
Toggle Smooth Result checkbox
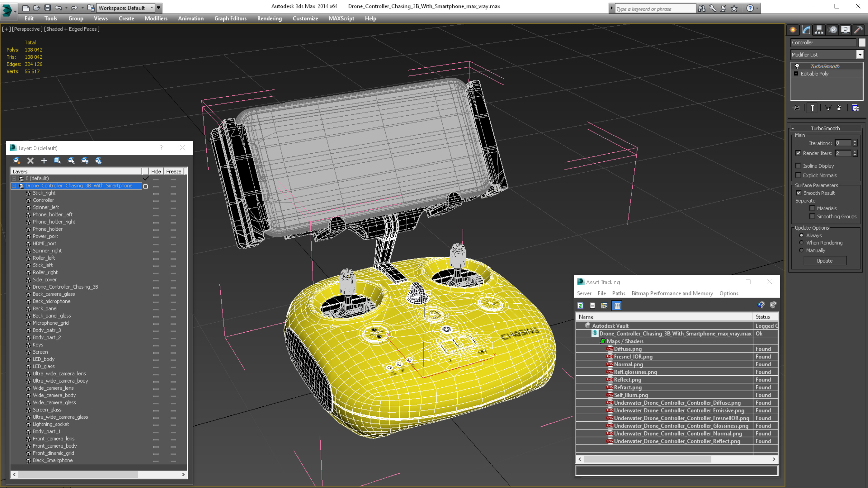coord(799,193)
